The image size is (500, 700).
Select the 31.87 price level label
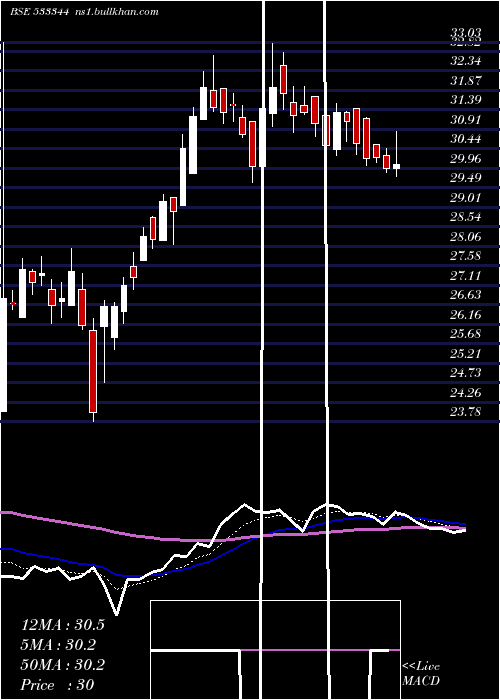click(466, 81)
